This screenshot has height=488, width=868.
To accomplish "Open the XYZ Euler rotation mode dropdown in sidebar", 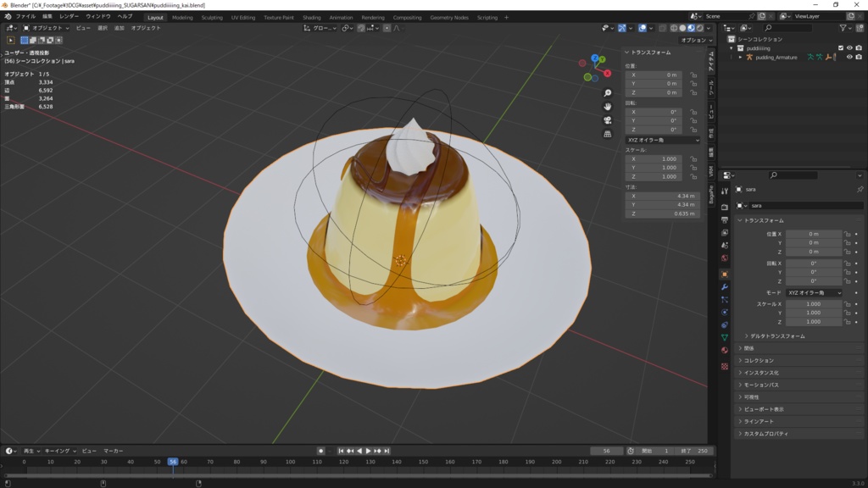I will pyautogui.click(x=663, y=140).
